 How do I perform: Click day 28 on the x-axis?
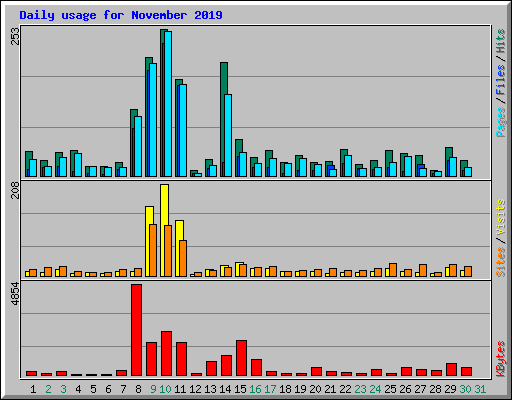point(435,389)
